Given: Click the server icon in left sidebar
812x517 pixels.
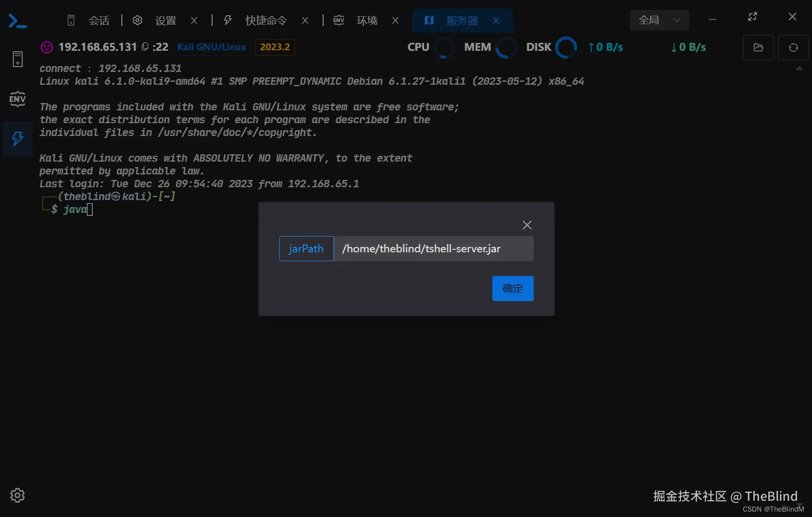Looking at the screenshot, I should [x=18, y=59].
